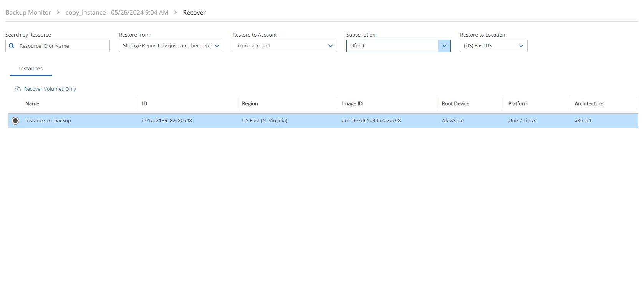
Task: Select the instance_to_backup radio button
Action: (x=15, y=121)
